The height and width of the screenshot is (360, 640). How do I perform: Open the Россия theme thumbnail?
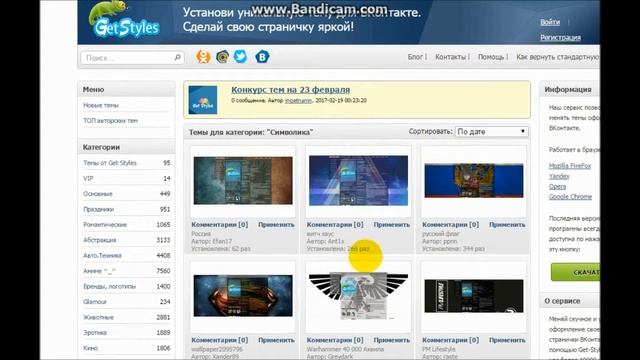[x=243, y=180]
